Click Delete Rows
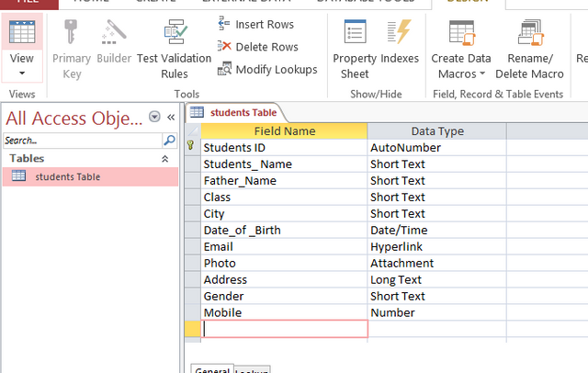This screenshot has height=373, width=588. coord(258,47)
